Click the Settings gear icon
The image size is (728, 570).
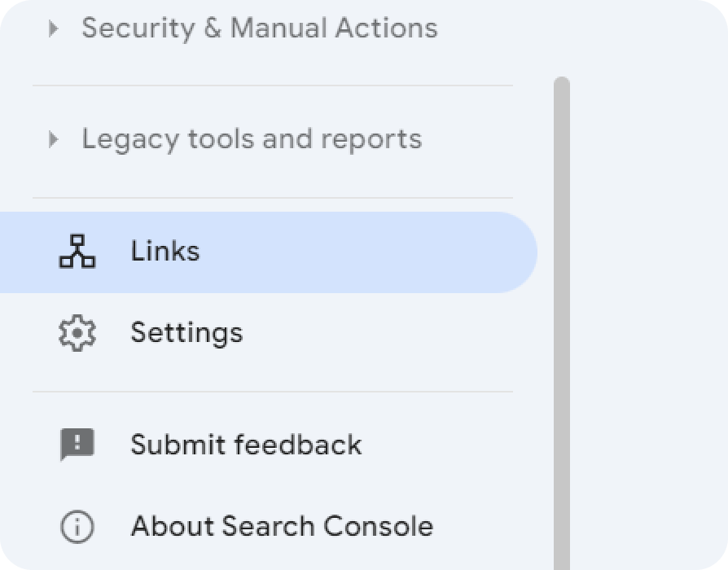[x=77, y=333]
